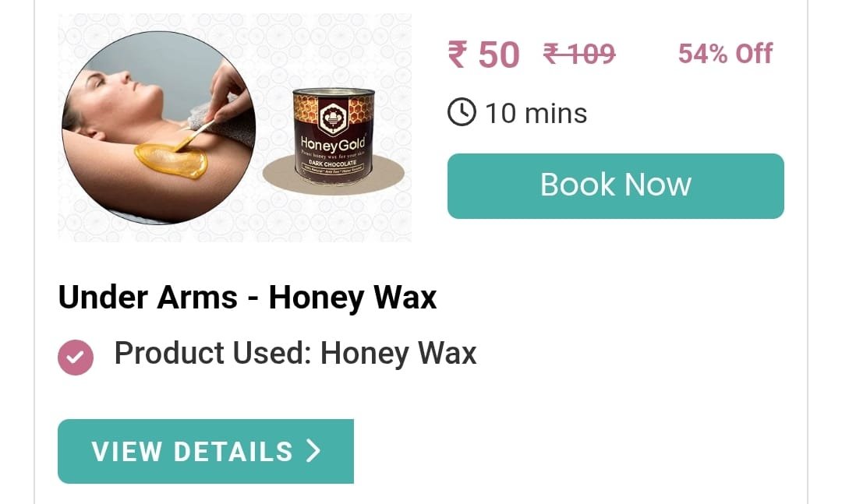Screen dimensions: 842x504
Task: Select the Product Used: Honey Wax text
Action: 295,354
